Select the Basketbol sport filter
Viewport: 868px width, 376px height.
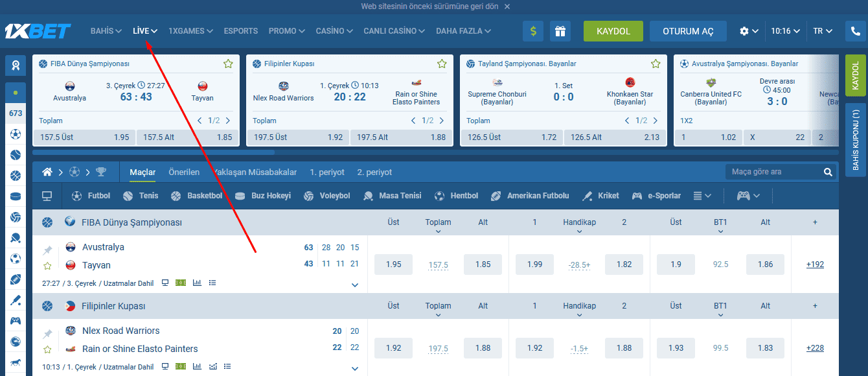196,196
